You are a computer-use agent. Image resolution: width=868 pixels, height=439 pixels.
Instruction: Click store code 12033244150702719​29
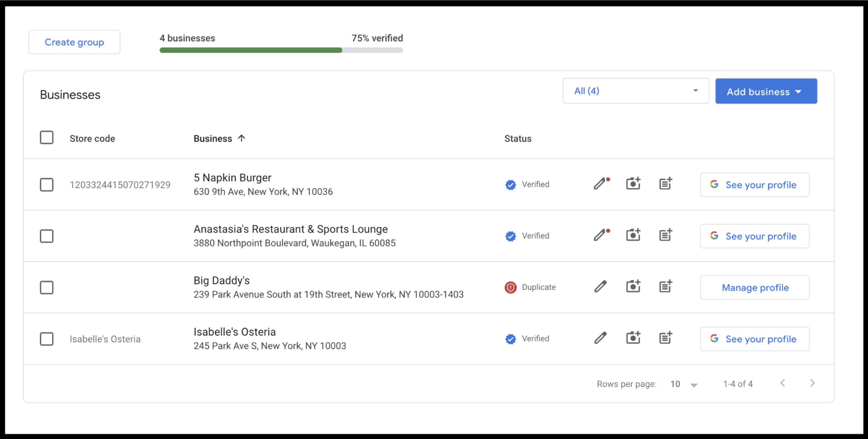[x=120, y=185]
